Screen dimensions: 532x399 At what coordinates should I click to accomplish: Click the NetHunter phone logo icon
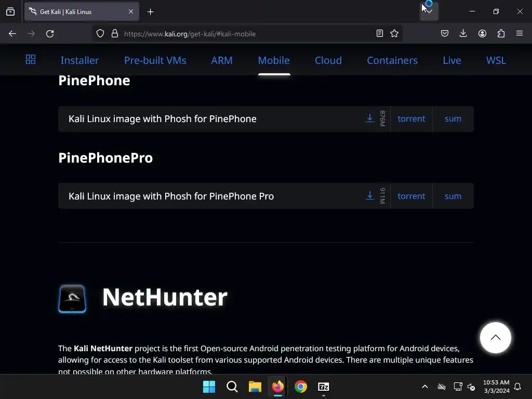pyautogui.click(x=72, y=299)
